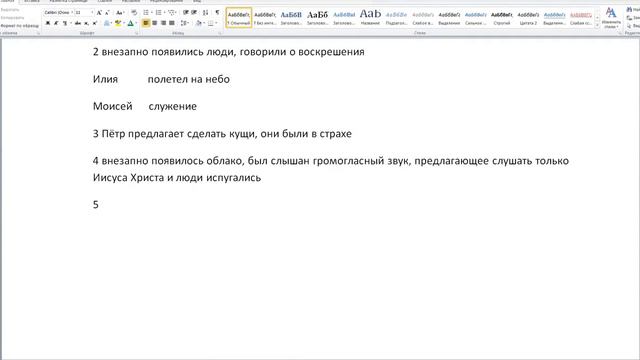
Task: Click the Find (Найти) button
Action: (633, 9)
